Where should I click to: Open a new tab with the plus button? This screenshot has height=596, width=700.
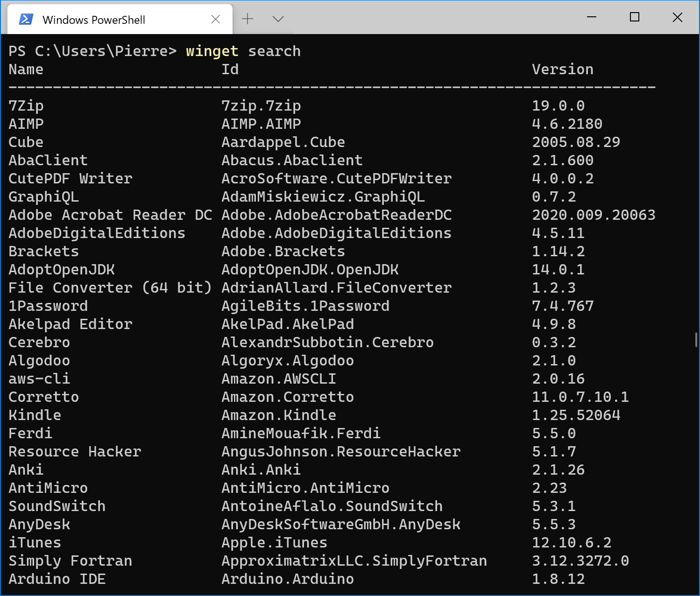[x=247, y=19]
